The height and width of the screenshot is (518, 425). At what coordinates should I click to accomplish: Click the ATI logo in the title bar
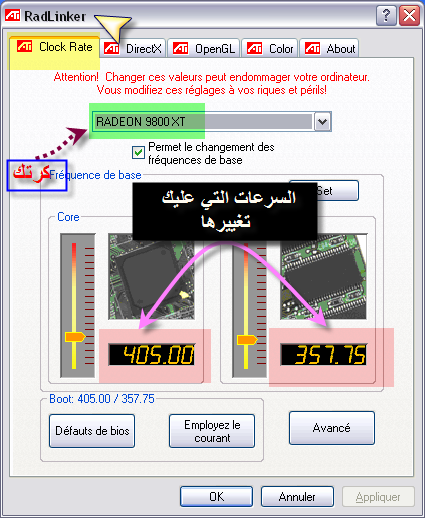tap(13, 15)
